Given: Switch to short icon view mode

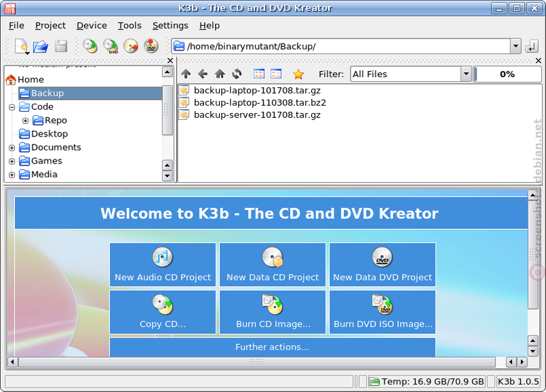Looking at the screenshot, I should pyautogui.click(x=259, y=74).
